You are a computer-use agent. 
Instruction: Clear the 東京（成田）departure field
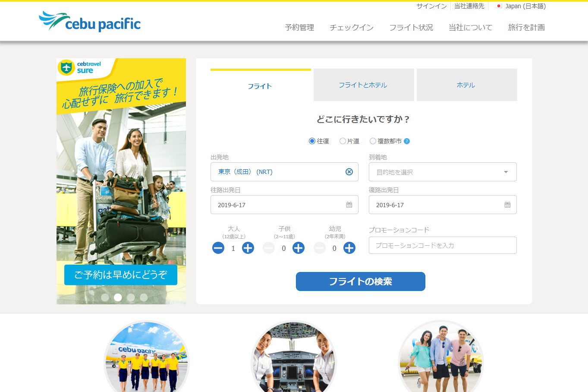pyautogui.click(x=349, y=172)
